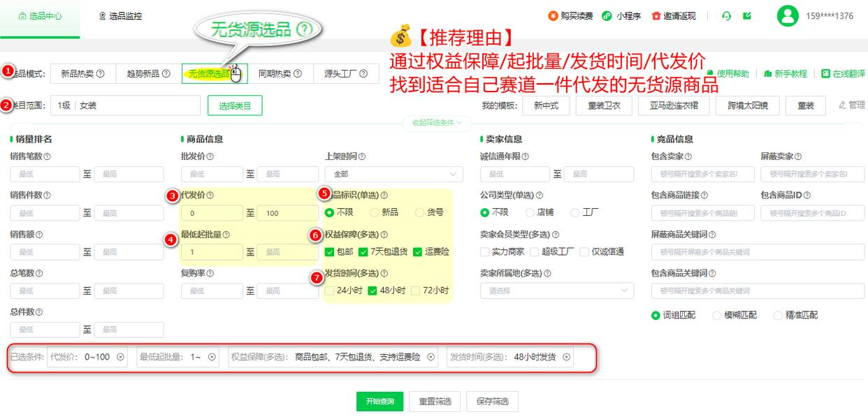This screenshot has width=868, height=419.
Task: Click help icon beside 销售笔数
Action: pyautogui.click(x=48, y=156)
